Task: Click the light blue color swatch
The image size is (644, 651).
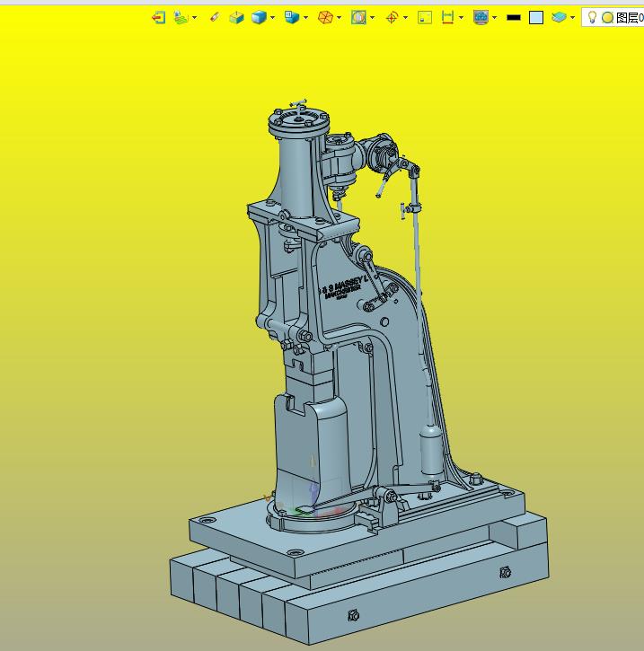Action: point(536,17)
